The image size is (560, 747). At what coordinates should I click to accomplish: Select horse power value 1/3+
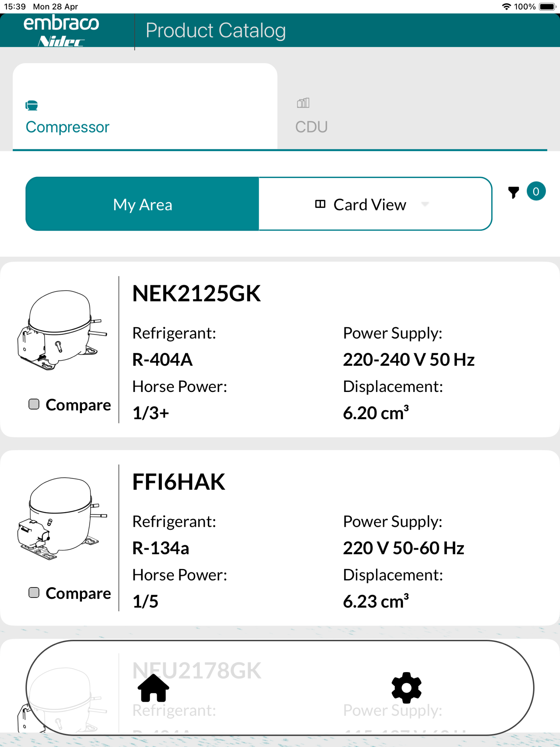[151, 413]
